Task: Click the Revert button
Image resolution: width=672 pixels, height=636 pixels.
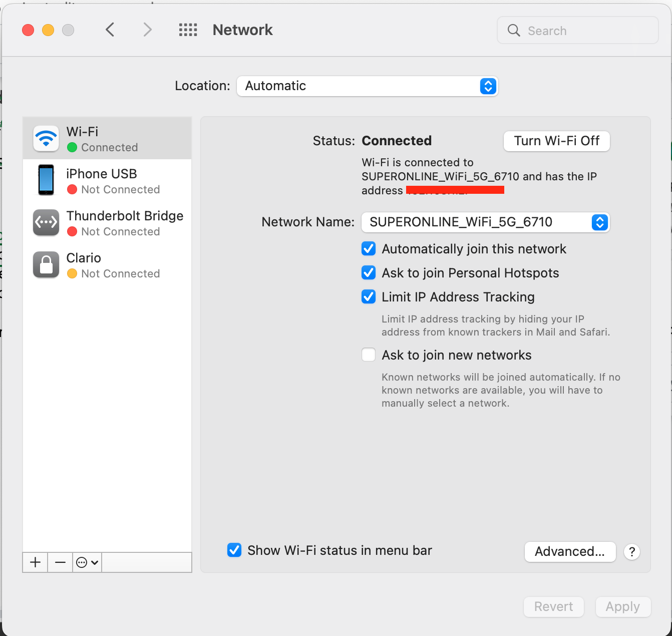Action: (554, 607)
